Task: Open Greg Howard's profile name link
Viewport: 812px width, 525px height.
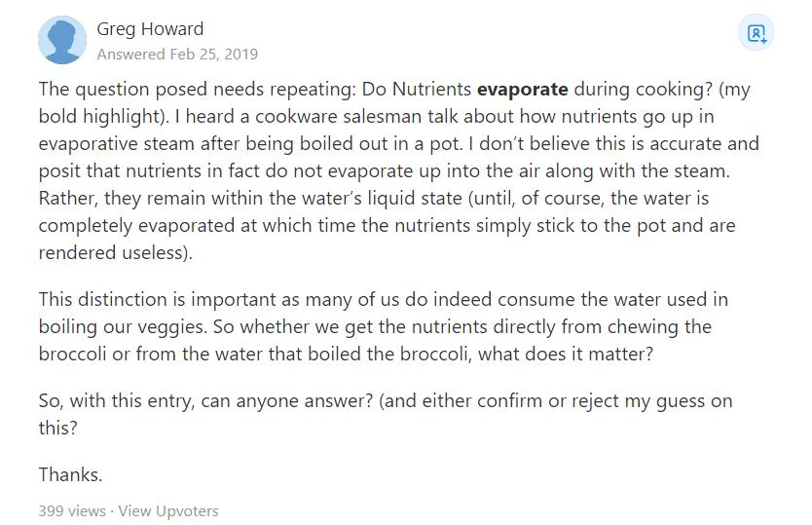Action: click(x=150, y=29)
